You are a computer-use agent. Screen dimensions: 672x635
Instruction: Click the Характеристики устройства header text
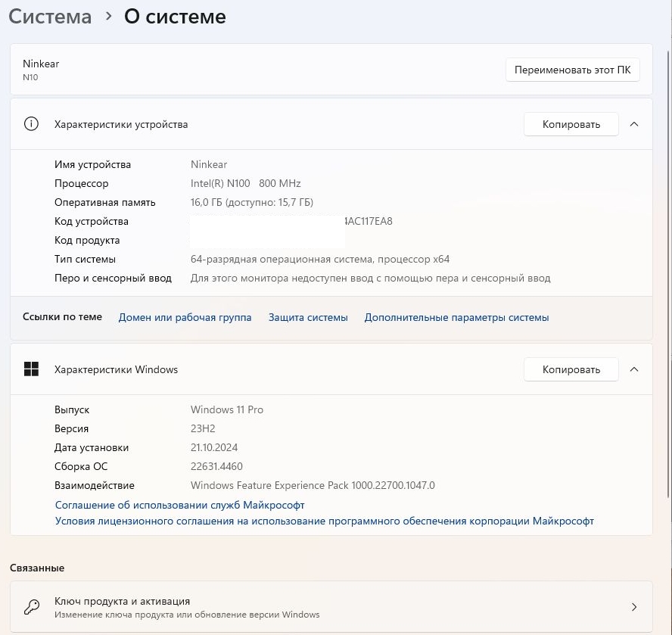pos(121,124)
